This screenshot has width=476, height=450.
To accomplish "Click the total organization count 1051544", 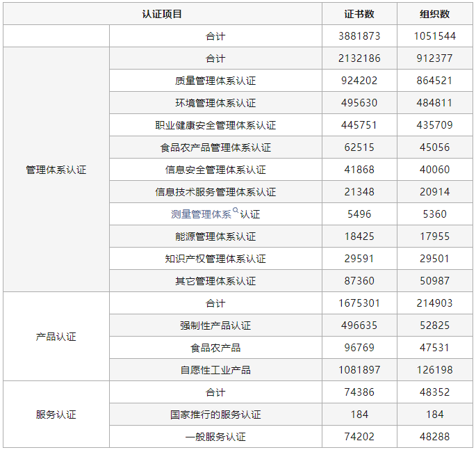I will click(434, 36).
